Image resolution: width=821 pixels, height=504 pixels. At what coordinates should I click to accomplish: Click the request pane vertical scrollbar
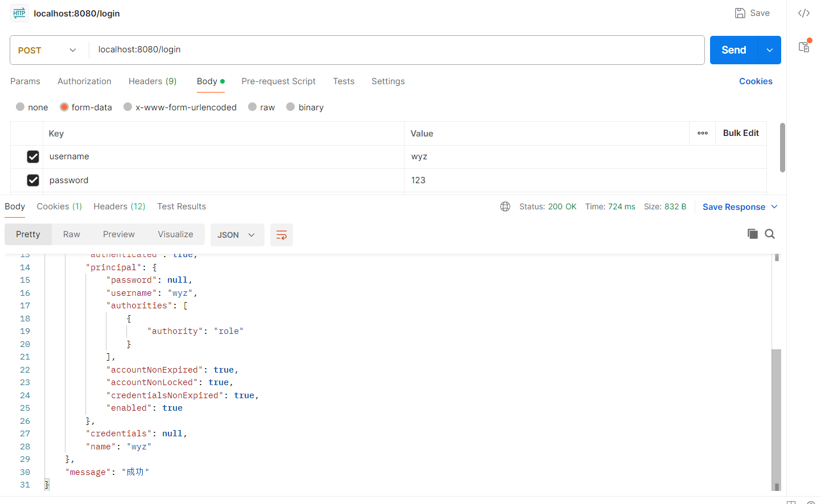782,147
